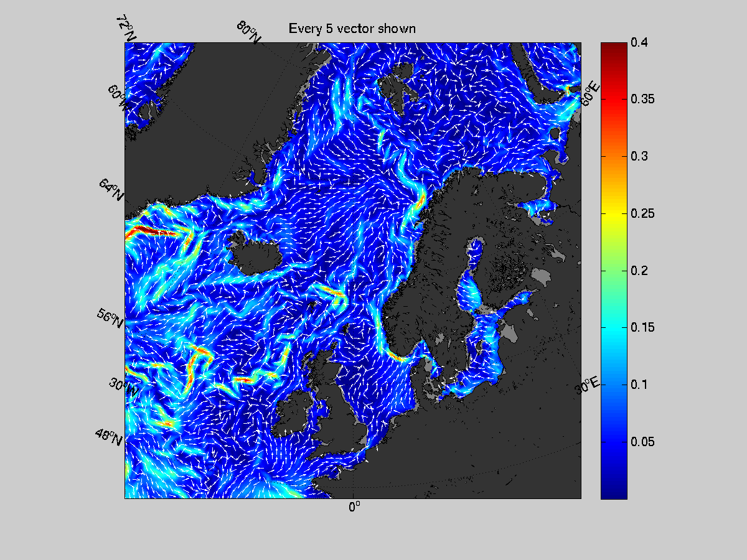Click the 0.3 colorbar tick label

(640, 156)
